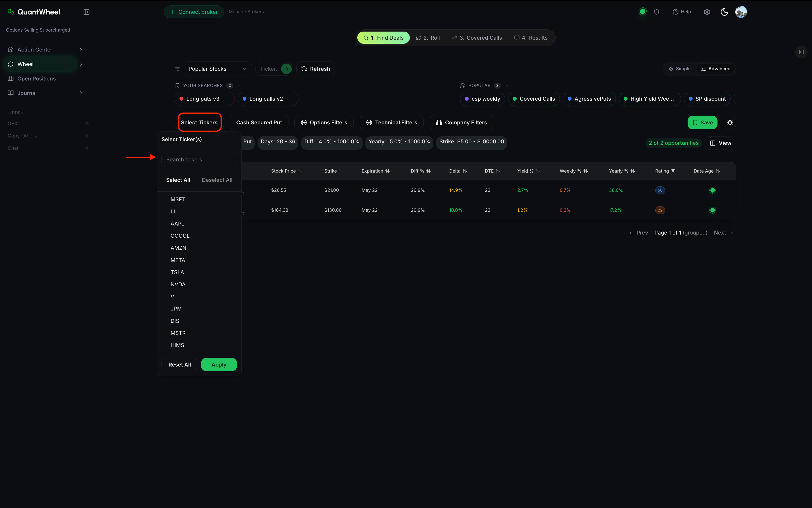Sort by Weekly % column
This screenshot has width=812, height=508.
pos(573,171)
